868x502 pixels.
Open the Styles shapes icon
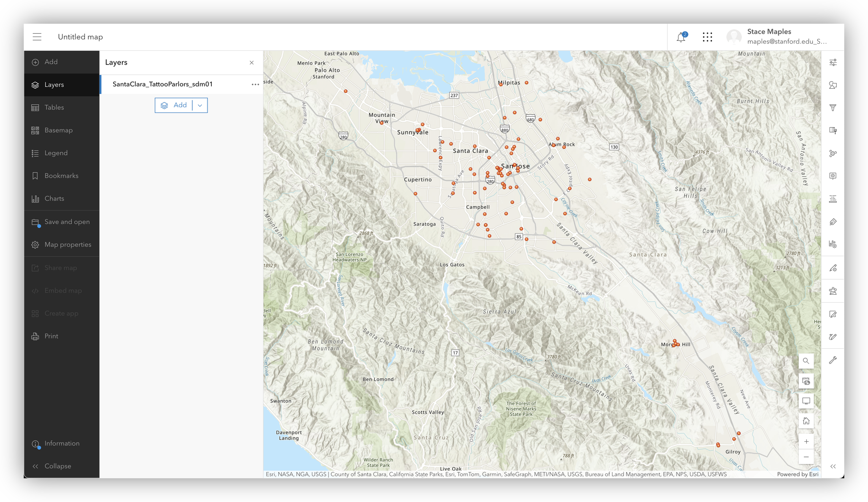833,85
